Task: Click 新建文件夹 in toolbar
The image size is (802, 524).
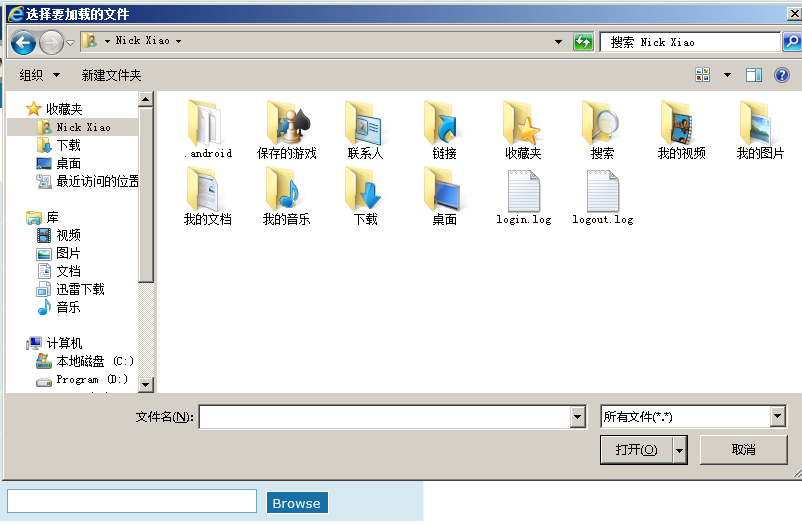Action: click(111, 75)
